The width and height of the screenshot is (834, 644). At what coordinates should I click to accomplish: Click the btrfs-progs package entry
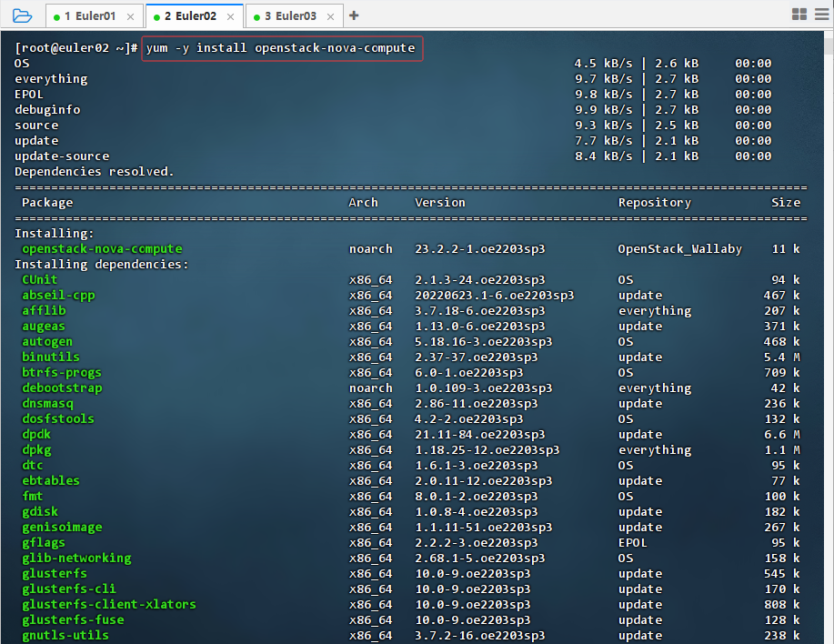click(x=62, y=372)
